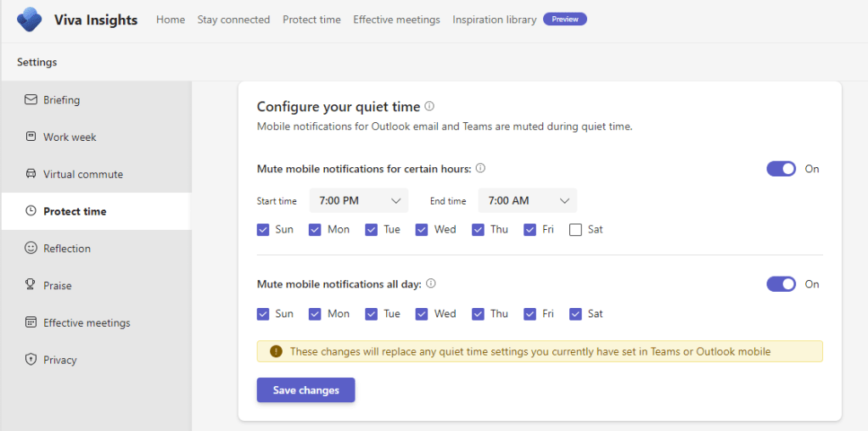Click info icon next to Mute all day
The height and width of the screenshot is (431, 868).
(x=430, y=284)
